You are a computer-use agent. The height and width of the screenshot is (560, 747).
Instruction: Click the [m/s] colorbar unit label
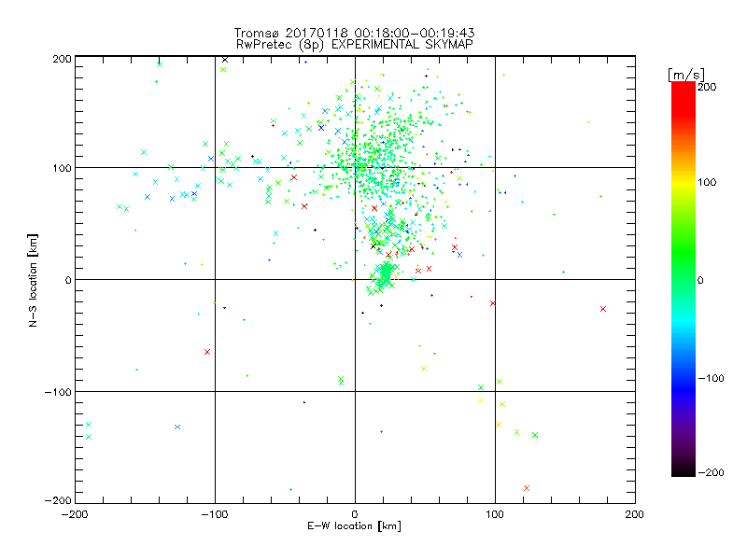[686, 75]
